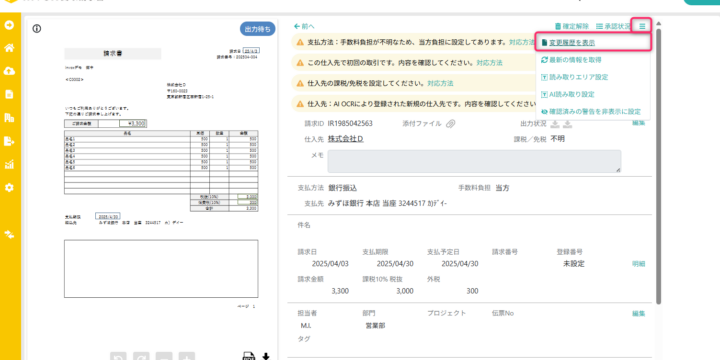Click 担当者 value M.I.
720x360 pixels.
coord(306,326)
